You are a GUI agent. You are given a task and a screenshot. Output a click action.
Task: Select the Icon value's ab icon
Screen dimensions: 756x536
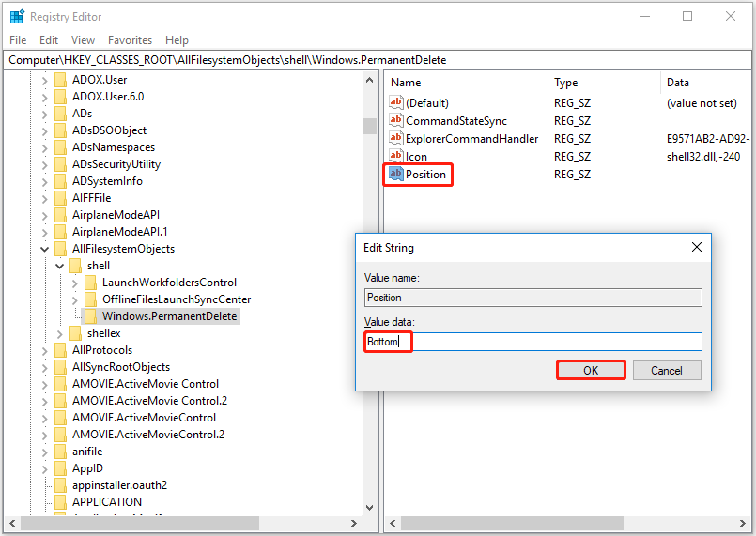coord(395,156)
